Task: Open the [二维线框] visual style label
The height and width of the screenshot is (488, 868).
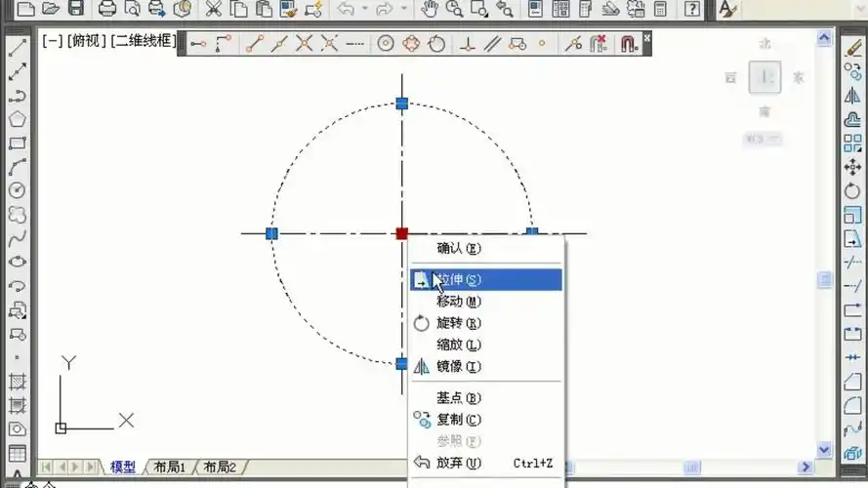Action: pyautogui.click(x=144, y=40)
